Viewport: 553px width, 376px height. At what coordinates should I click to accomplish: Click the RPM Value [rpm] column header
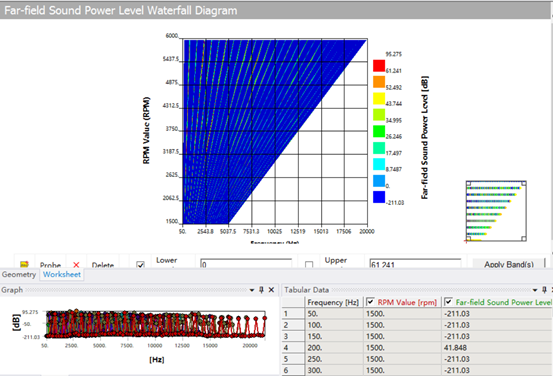click(x=402, y=302)
